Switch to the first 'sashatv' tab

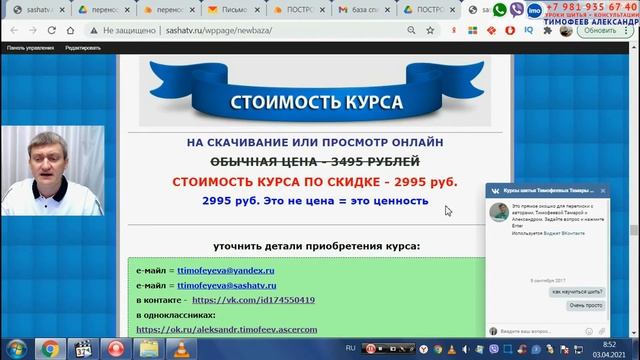pos(39,10)
